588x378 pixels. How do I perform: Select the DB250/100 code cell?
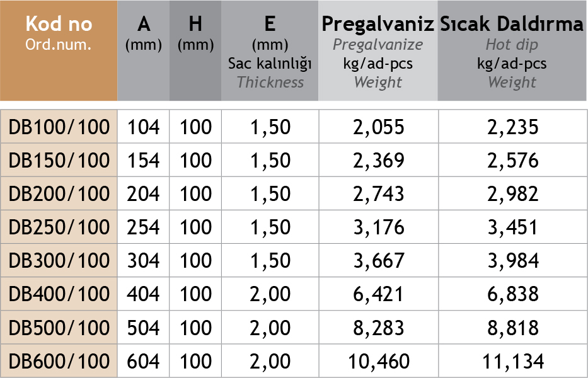coord(59,227)
